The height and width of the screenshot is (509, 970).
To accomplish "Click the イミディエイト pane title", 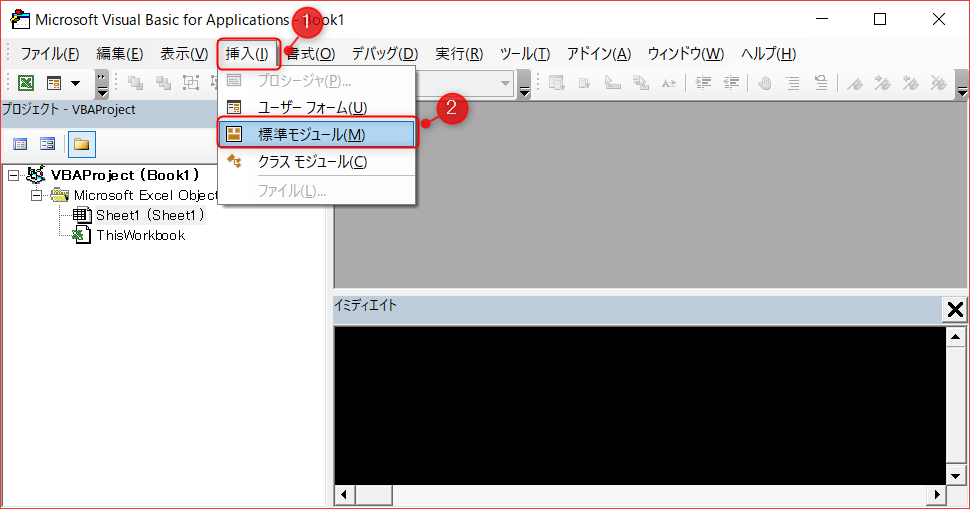I will (365, 305).
